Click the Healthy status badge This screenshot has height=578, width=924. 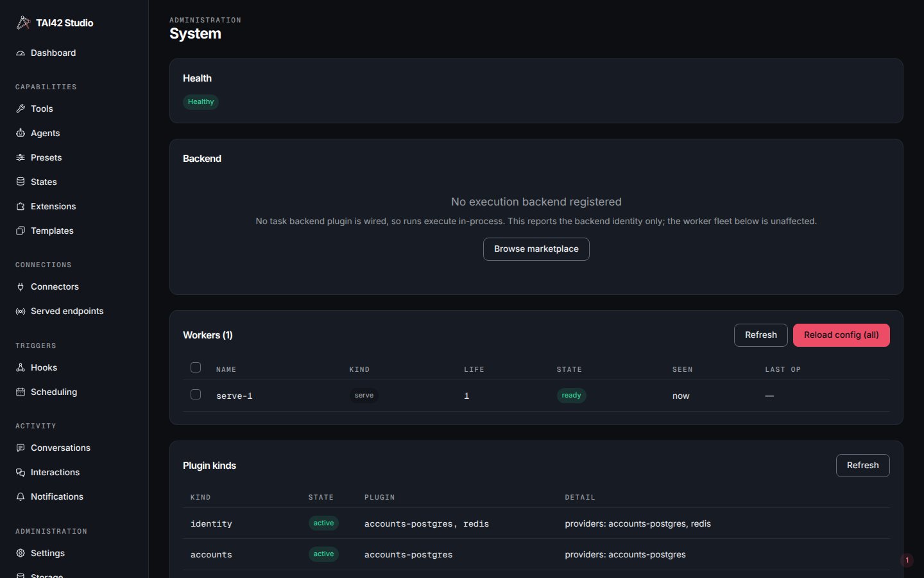point(201,102)
